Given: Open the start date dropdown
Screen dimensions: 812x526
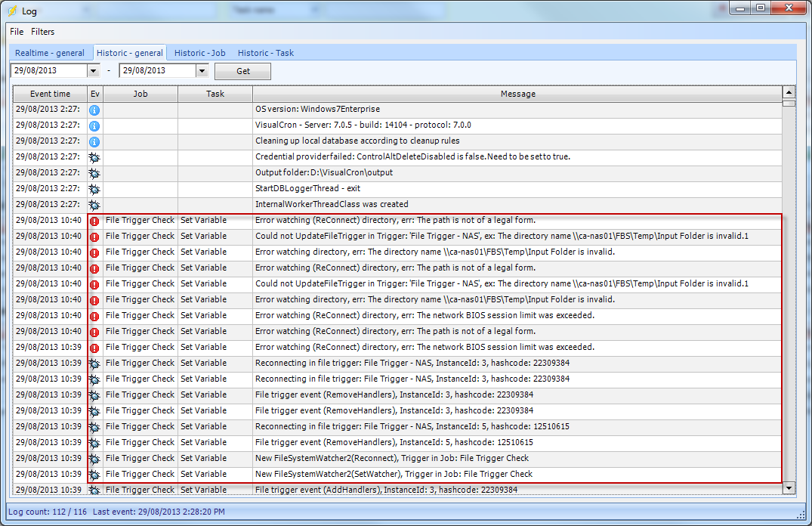Looking at the screenshot, I should click(94, 71).
